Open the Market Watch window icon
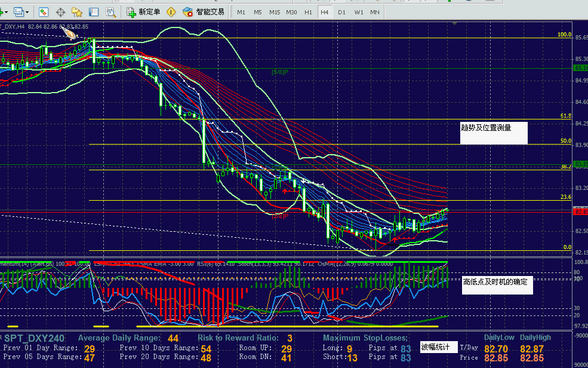 point(44,12)
